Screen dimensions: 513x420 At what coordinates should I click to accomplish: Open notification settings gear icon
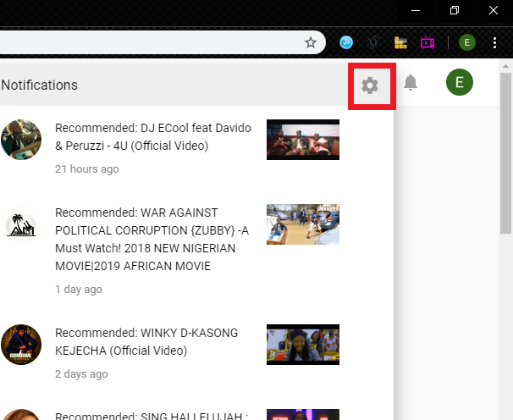click(x=370, y=86)
